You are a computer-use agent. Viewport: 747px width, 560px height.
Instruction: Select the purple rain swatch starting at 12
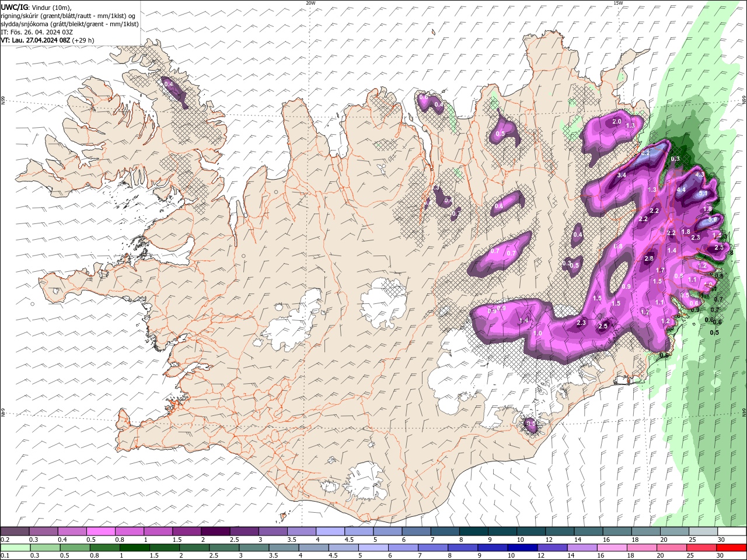pyautogui.click(x=552, y=548)
